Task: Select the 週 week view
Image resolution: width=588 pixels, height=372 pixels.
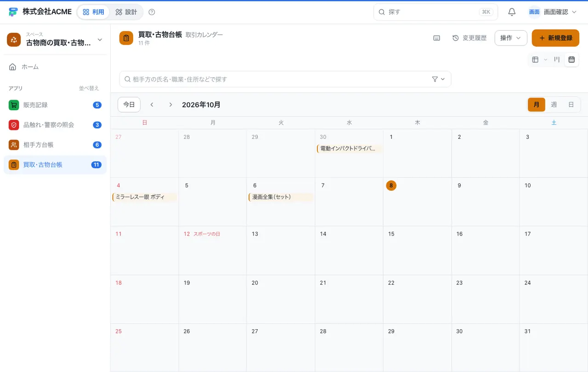Action: click(x=554, y=105)
